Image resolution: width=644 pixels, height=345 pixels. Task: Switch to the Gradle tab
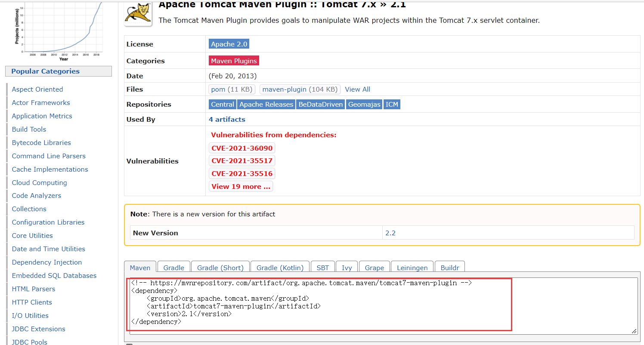(x=173, y=267)
